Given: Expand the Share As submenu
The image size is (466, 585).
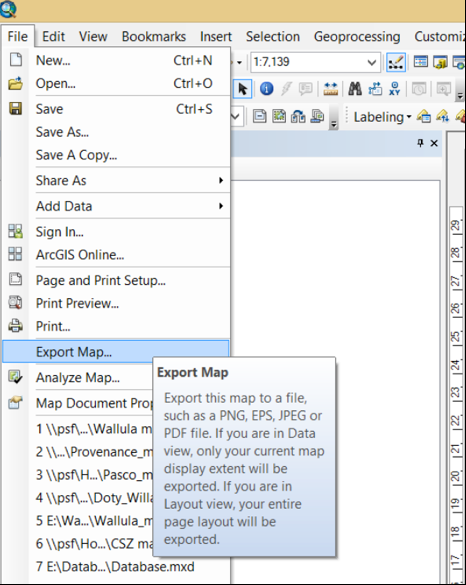Looking at the screenshot, I should [129, 181].
